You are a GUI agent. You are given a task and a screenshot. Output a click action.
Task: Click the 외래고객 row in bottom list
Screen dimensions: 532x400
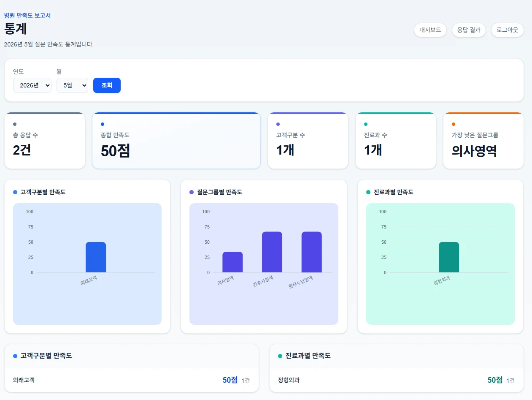tap(132, 380)
